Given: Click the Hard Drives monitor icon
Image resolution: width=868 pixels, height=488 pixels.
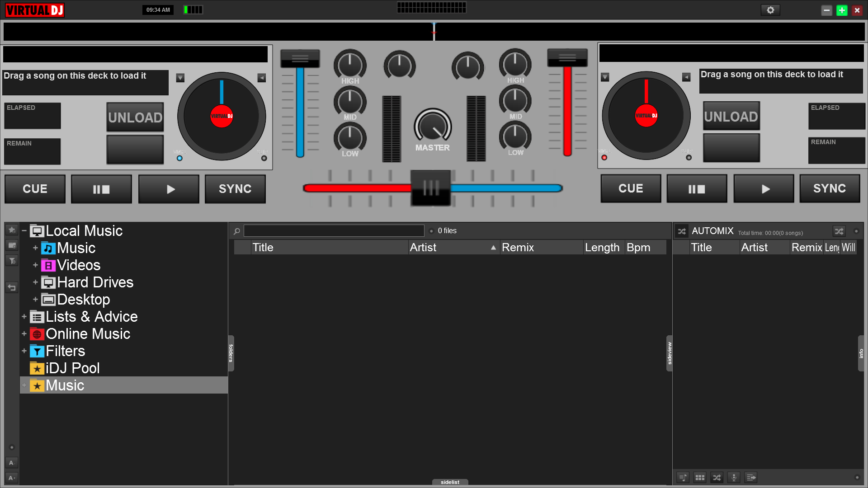Looking at the screenshot, I should pyautogui.click(x=48, y=282).
